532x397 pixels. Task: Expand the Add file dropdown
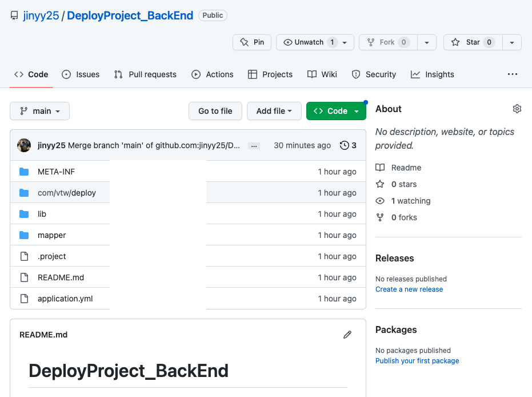point(274,111)
